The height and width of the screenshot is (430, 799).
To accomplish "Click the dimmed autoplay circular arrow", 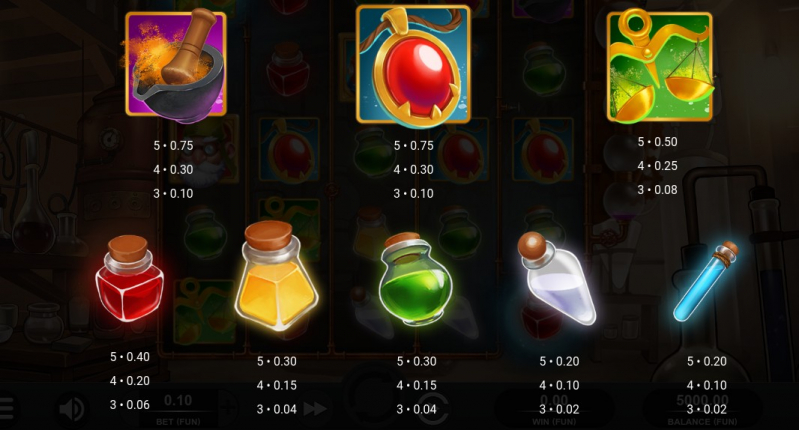I will 433,408.
